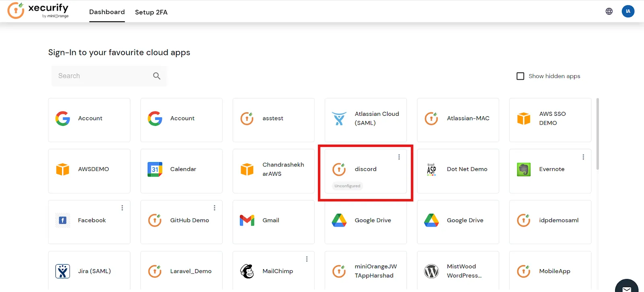The height and width of the screenshot is (292, 644).
Task: Open the language globe icon
Action: tap(609, 11)
